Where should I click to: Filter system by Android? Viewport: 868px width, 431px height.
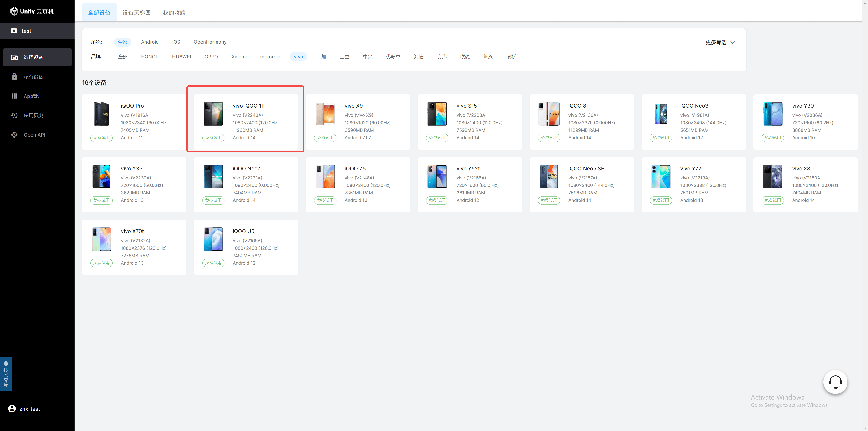[150, 42]
